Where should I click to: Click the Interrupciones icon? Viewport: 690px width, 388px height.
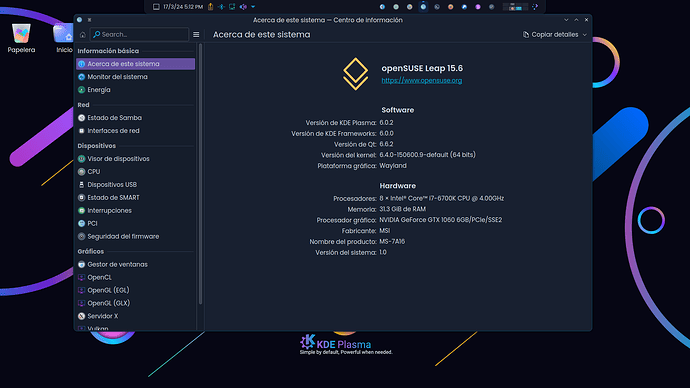coord(81,211)
